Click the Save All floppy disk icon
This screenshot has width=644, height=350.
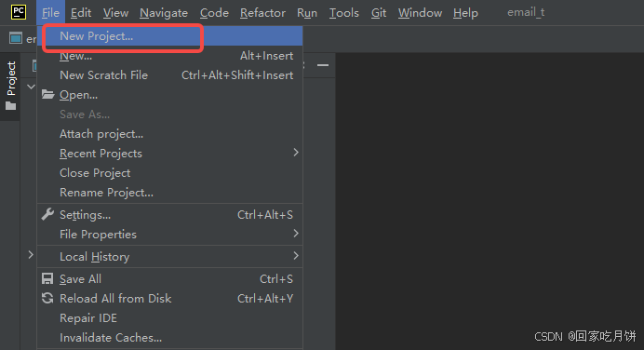(x=47, y=279)
